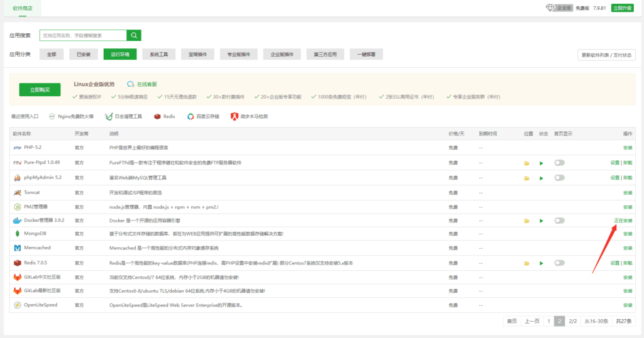Toggle Redis 7.0.5 homepage display switch
644x338 pixels.
point(559,263)
